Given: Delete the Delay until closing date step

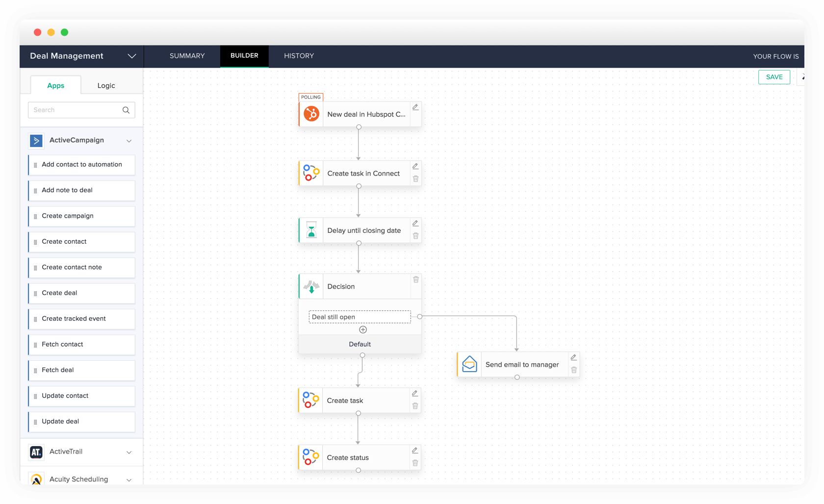Looking at the screenshot, I should click(x=415, y=236).
